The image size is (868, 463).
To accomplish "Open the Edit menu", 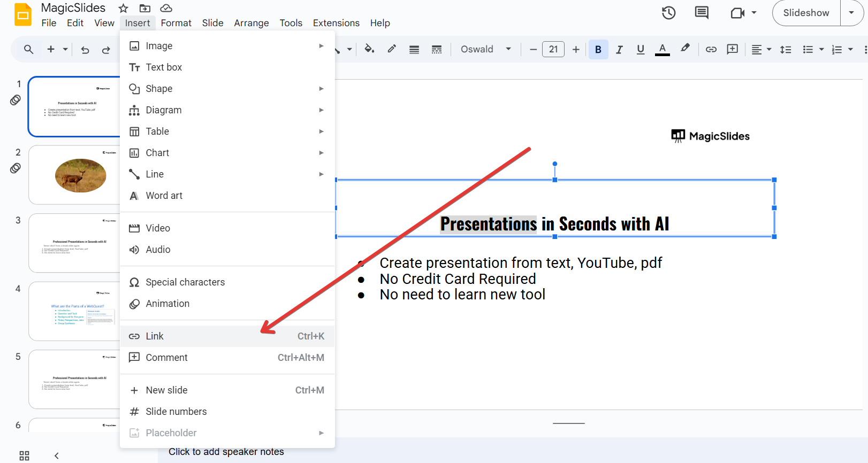I will [x=75, y=23].
